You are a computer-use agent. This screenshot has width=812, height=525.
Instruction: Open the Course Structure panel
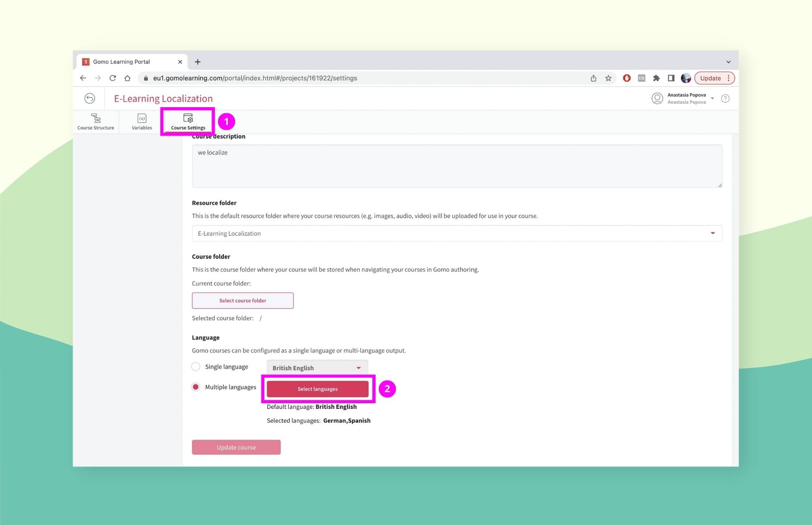(x=95, y=121)
